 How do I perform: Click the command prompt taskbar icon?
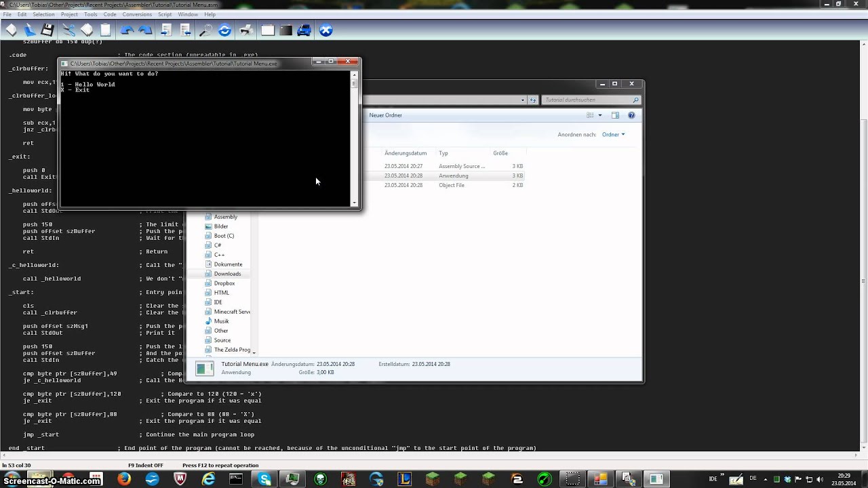[x=236, y=479]
